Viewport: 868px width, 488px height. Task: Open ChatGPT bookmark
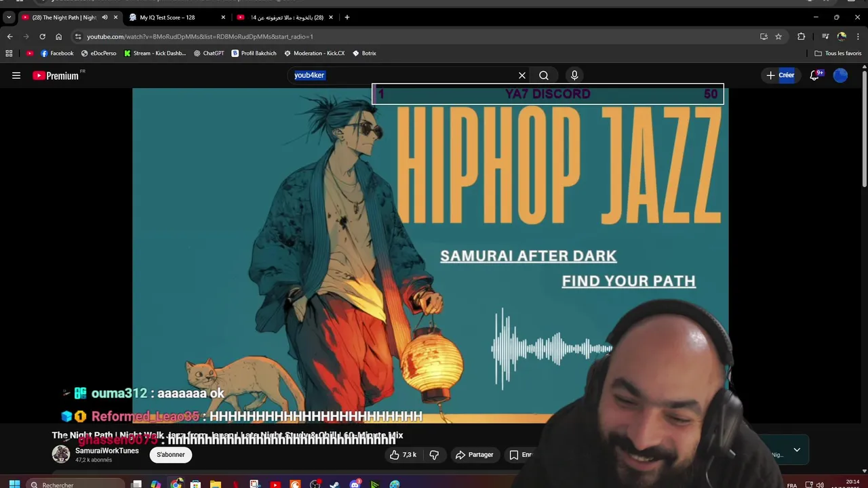pyautogui.click(x=209, y=53)
